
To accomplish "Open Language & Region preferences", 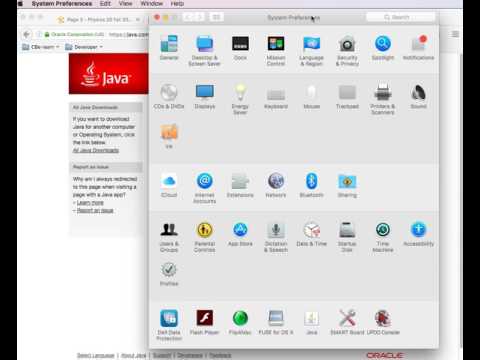I will (x=311, y=51).
